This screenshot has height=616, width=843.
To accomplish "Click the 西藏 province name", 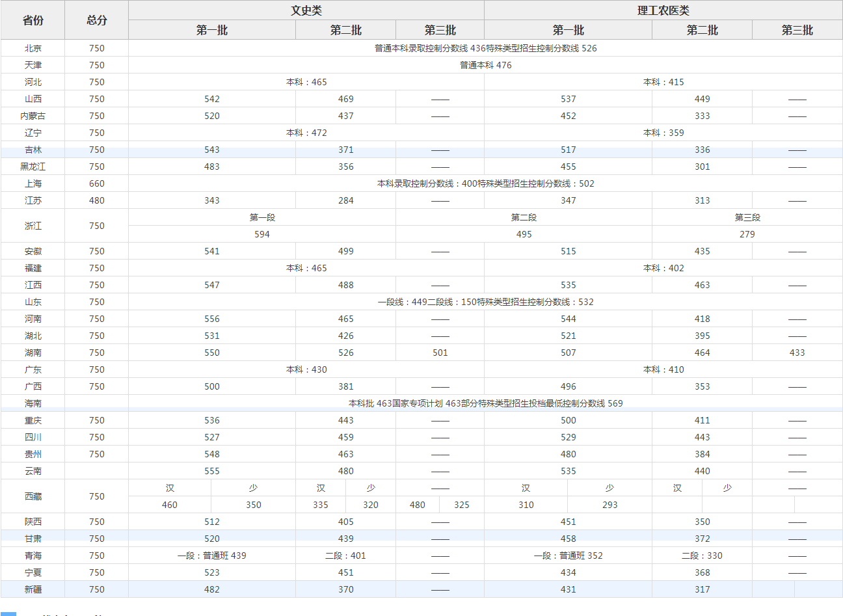I will [31, 496].
